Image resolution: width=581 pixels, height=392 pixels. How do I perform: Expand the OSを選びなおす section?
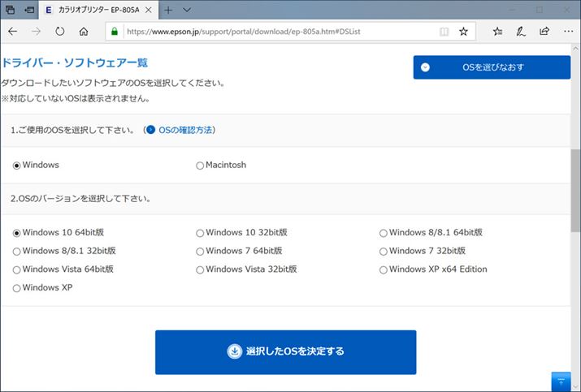point(492,67)
